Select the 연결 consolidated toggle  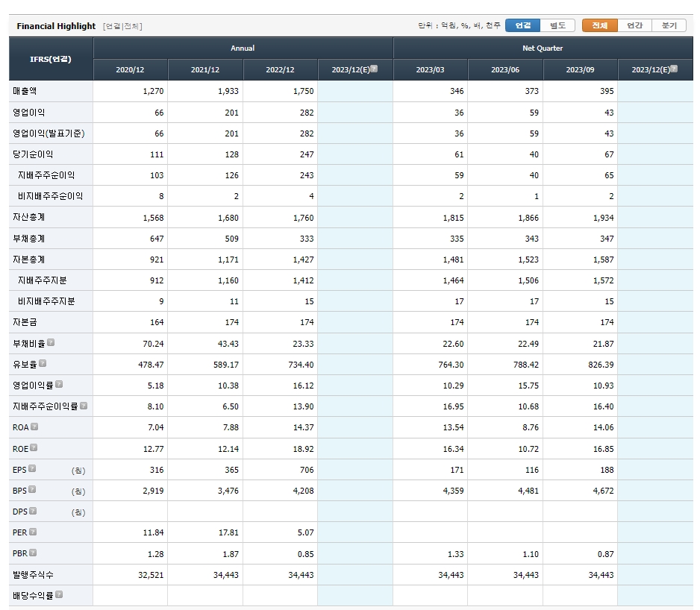click(522, 25)
